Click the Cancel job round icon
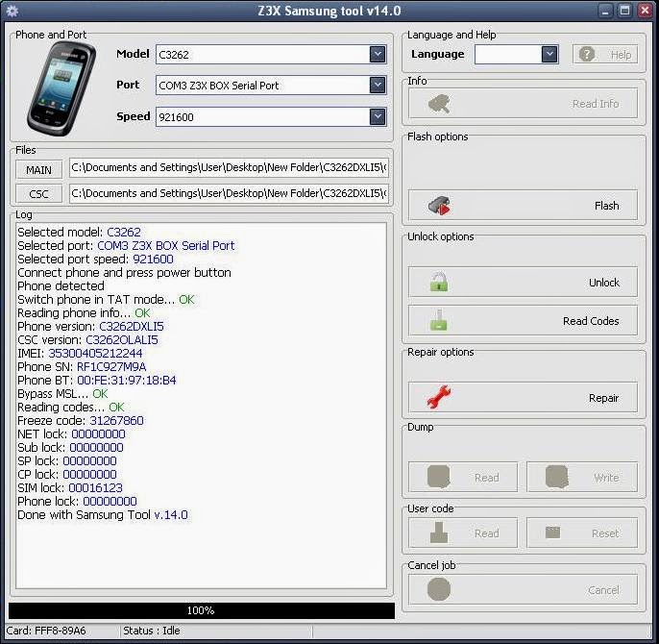The width and height of the screenshot is (659, 644). point(439,589)
